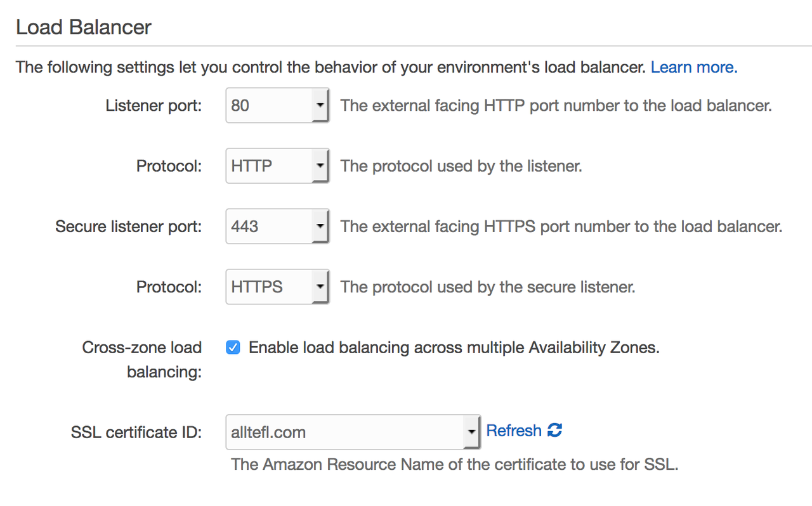Toggle the Cross-zone load balancing checkbox
The image size is (812, 506).
233,347
